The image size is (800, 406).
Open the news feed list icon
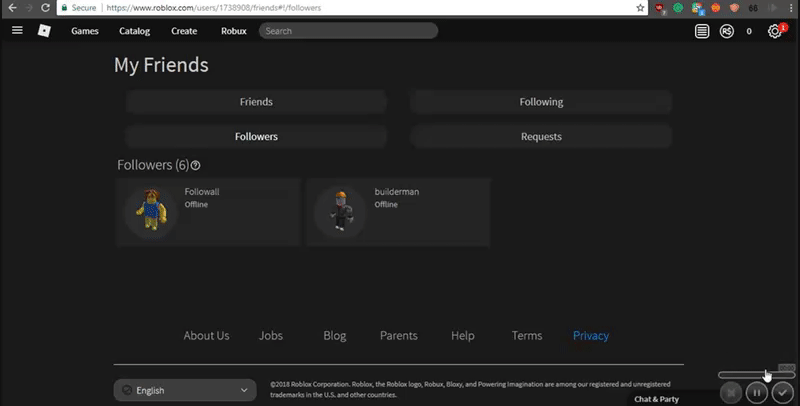(702, 31)
